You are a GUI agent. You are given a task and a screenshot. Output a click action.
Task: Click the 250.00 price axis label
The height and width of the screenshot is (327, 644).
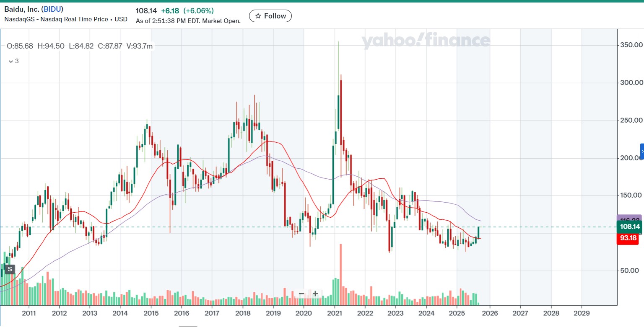(x=631, y=120)
